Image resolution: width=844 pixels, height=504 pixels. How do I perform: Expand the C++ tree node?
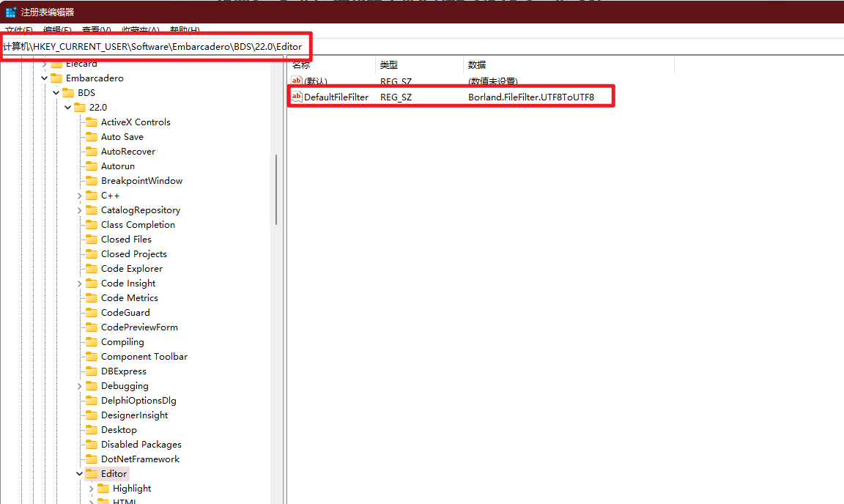tap(79, 195)
